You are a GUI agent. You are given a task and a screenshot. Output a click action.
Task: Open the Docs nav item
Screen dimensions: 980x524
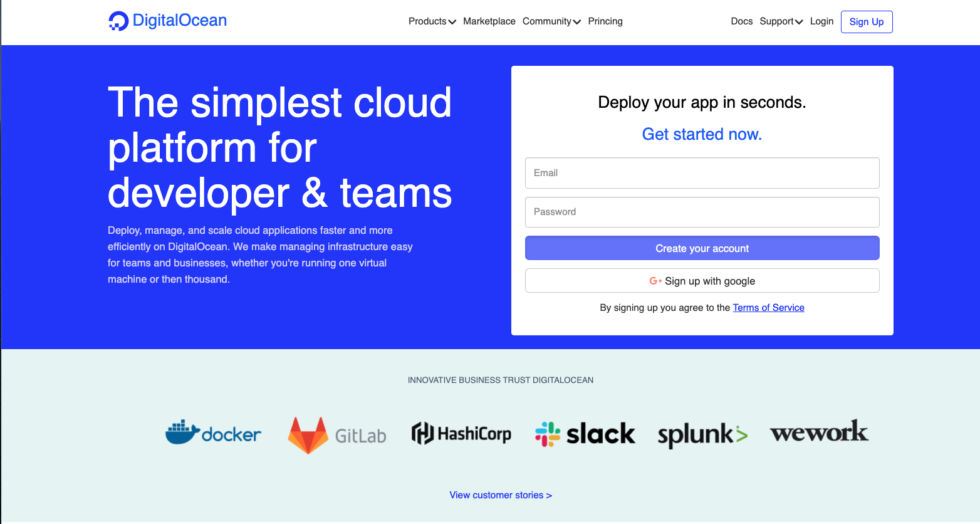tap(742, 21)
